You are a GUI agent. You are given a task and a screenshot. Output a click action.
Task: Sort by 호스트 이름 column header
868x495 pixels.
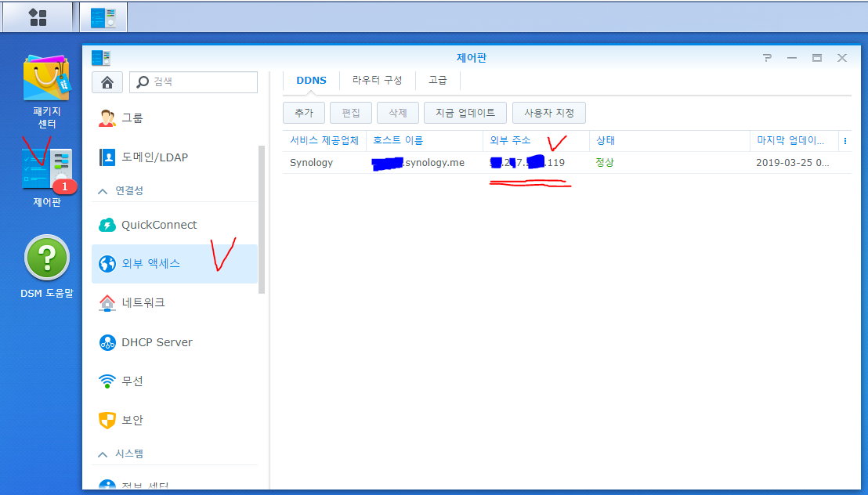pyautogui.click(x=425, y=141)
